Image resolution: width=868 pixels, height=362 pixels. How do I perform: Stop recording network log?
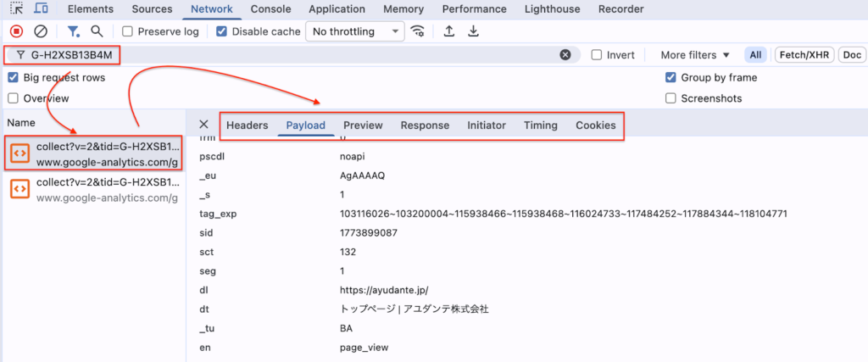[x=16, y=31]
